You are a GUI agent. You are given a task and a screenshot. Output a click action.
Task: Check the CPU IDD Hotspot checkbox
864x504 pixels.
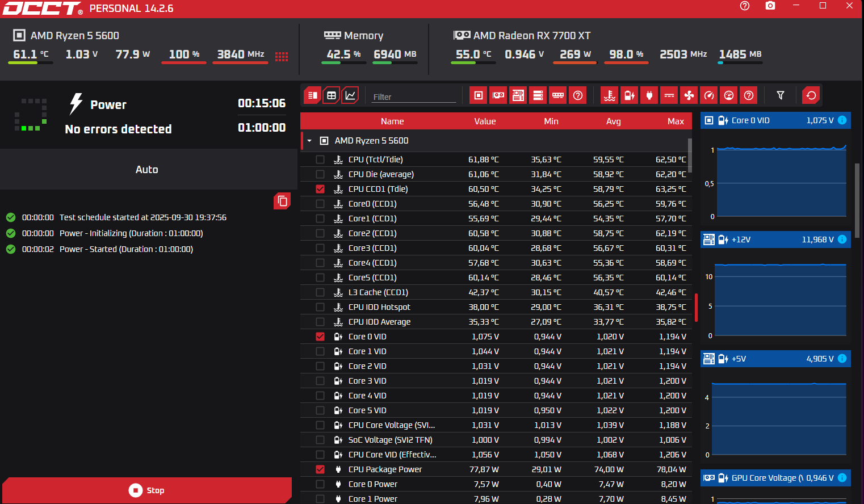point(320,307)
